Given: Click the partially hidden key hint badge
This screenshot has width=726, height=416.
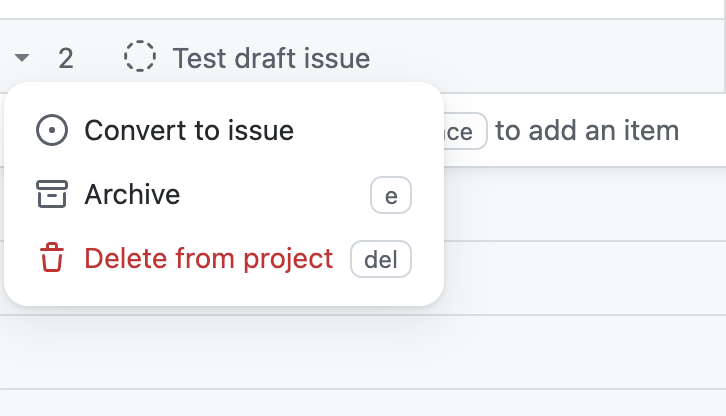Looking at the screenshot, I should pyautogui.click(x=465, y=131).
